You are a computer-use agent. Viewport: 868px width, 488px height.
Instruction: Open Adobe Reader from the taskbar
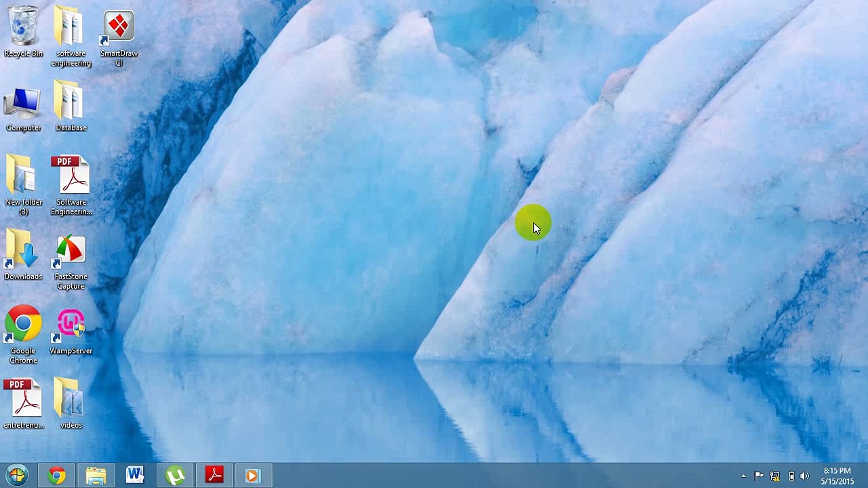point(214,475)
